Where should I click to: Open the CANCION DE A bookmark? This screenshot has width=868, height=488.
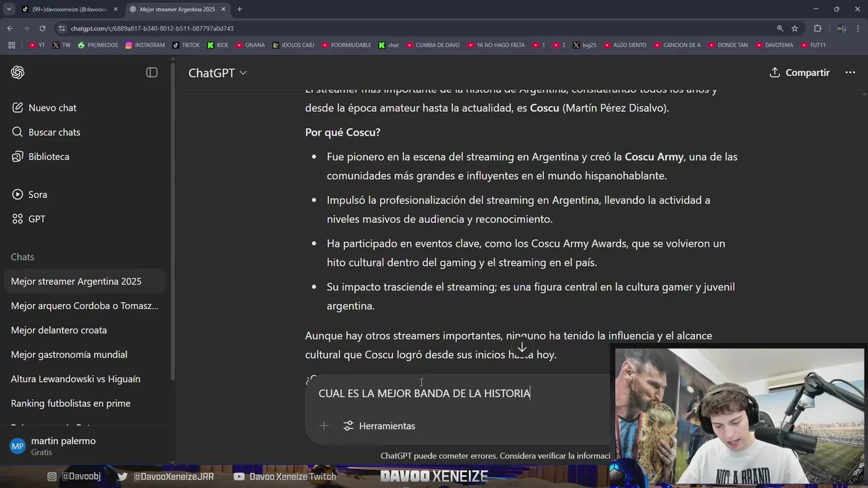(x=677, y=45)
